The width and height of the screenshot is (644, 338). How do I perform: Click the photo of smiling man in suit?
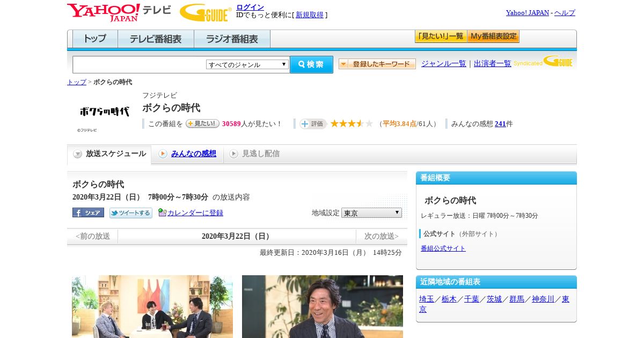[x=323, y=306]
